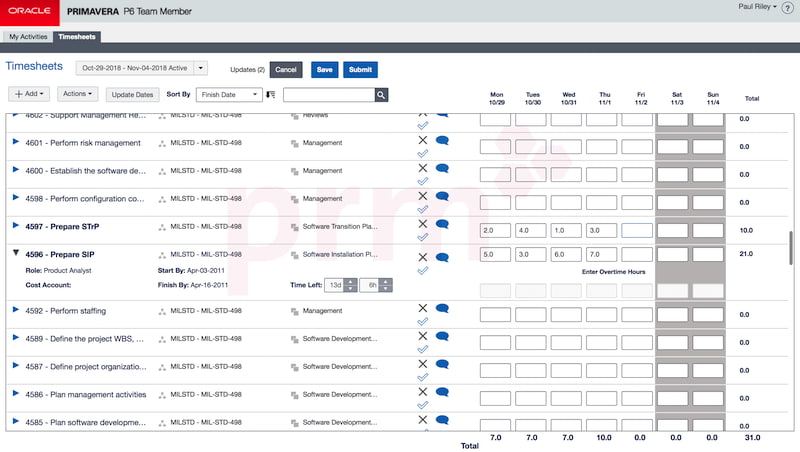Collapse activity 4596 Prepare SIP details
This screenshot has height=452, width=800.
click(x=15, y=255)
